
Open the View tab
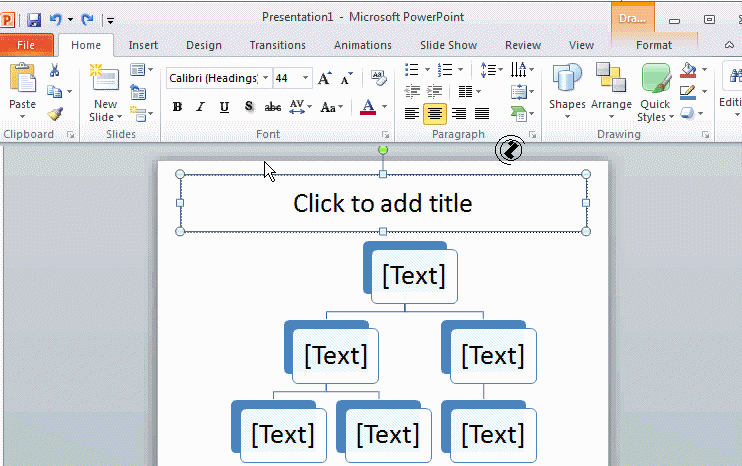[581, 45]
